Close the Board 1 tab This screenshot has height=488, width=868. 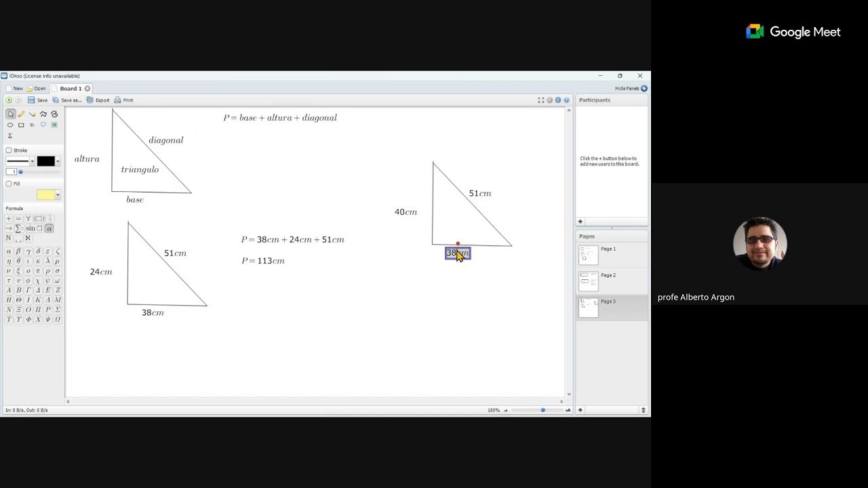[x=87, y=89]
